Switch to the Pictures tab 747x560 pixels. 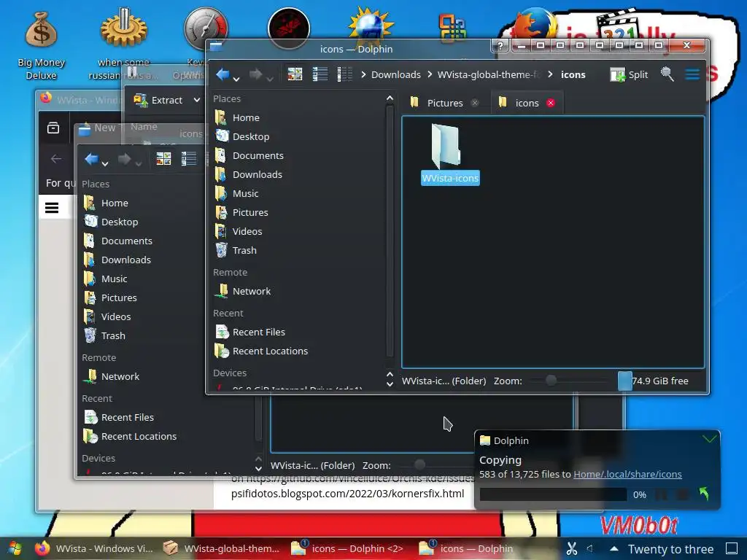444,103
